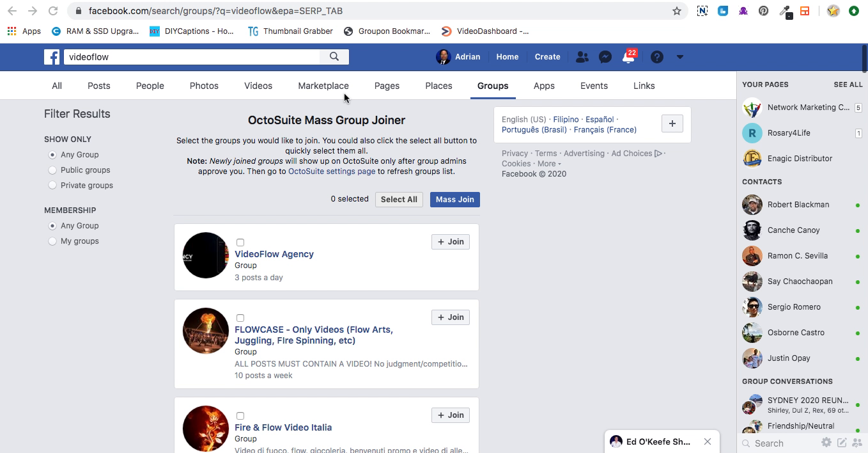Open the Network Marketing page avatar
868x453 pixels.
pos(752,107)
